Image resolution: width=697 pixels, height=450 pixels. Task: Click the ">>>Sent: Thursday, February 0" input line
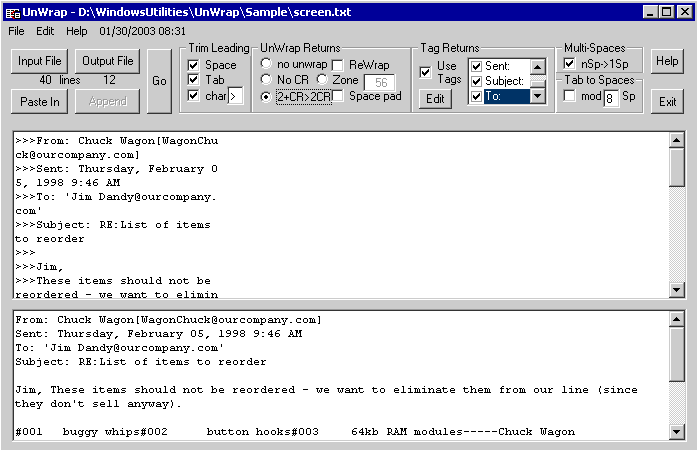pos(116,169)
